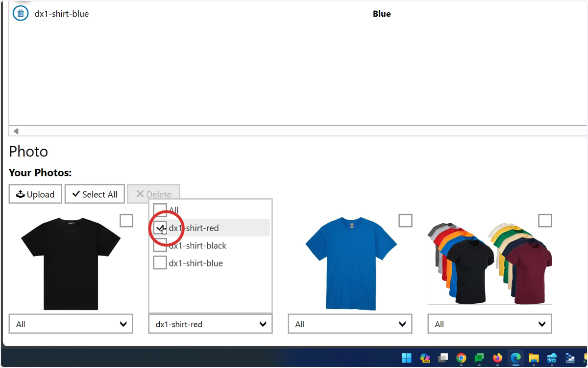The width and height of the screenshot is (588, 368).
Task: Open Google Chrome from the taskbar
Action: click(461, 358)
